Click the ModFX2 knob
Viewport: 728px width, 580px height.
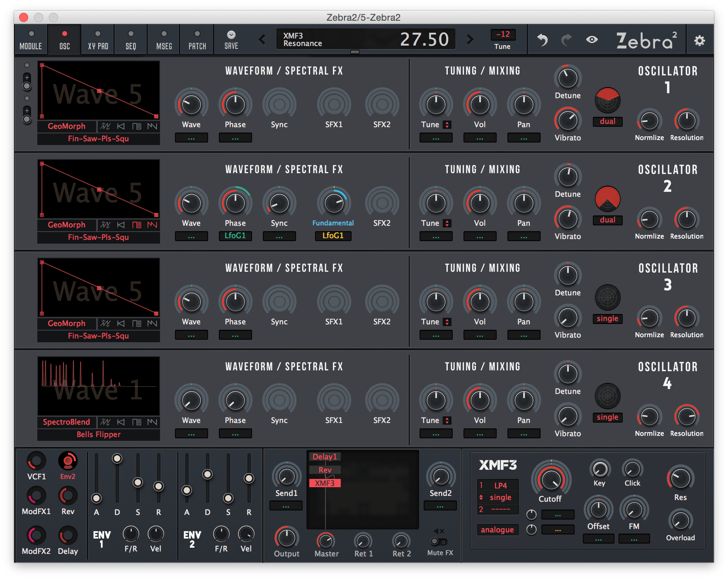coord(36,535)
